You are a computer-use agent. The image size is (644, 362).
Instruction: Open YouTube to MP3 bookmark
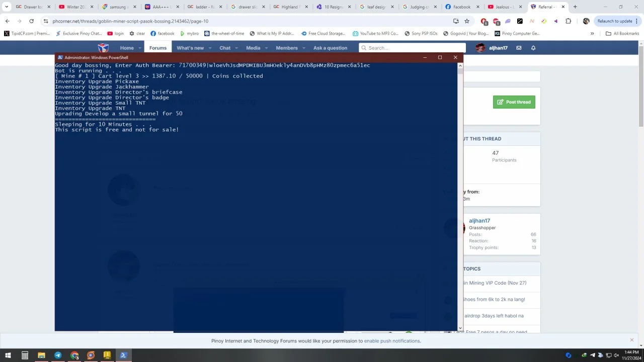[375, 34]
